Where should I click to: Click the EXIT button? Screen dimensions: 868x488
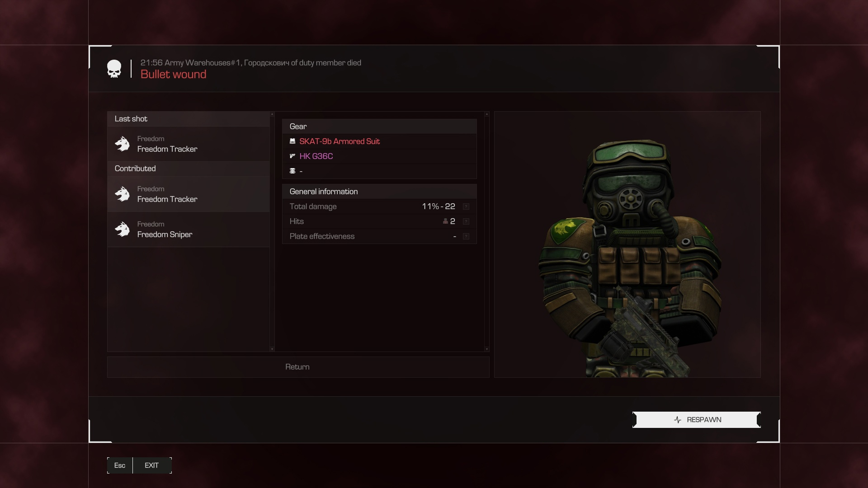pos(152,465)
